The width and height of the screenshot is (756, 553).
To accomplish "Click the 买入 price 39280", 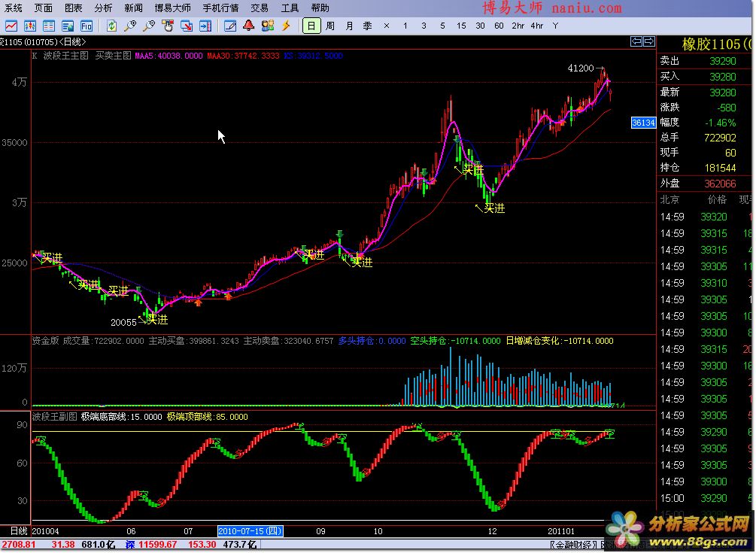I will (x=723, y=77).
